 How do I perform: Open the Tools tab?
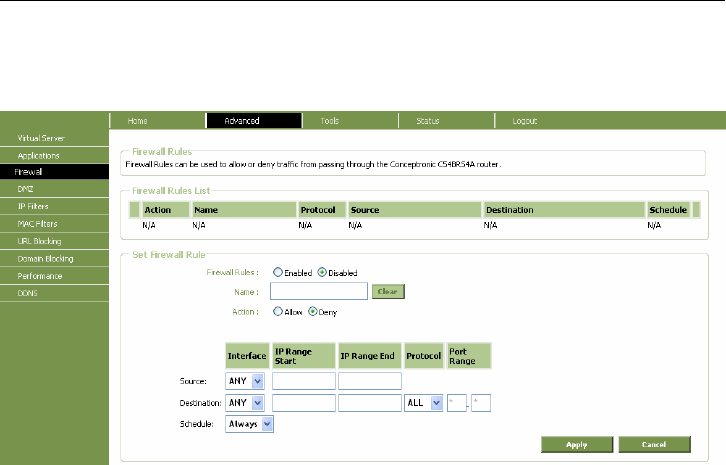click(330, 120)
